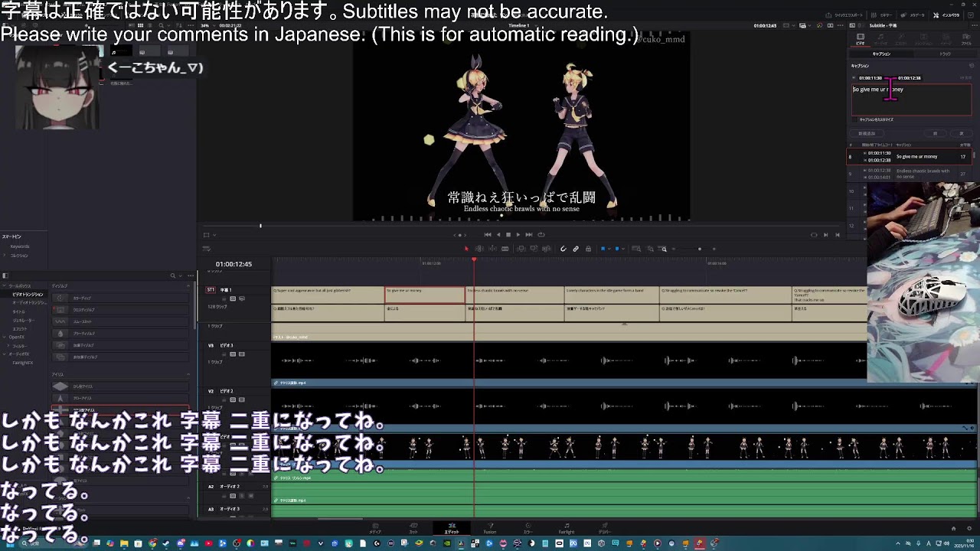Adjust the timeline zoom slider
This screenshot has width=980, height=551.
(699, 249)
